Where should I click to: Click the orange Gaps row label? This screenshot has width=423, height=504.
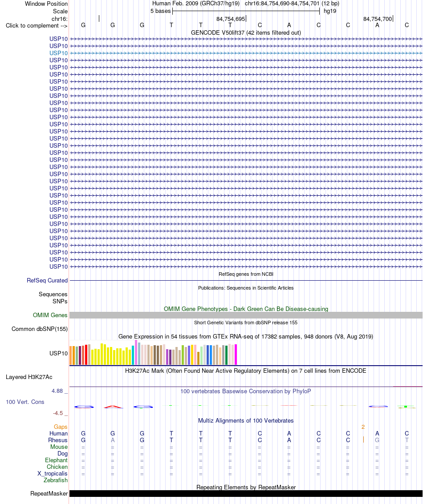(x=61, y=427)
